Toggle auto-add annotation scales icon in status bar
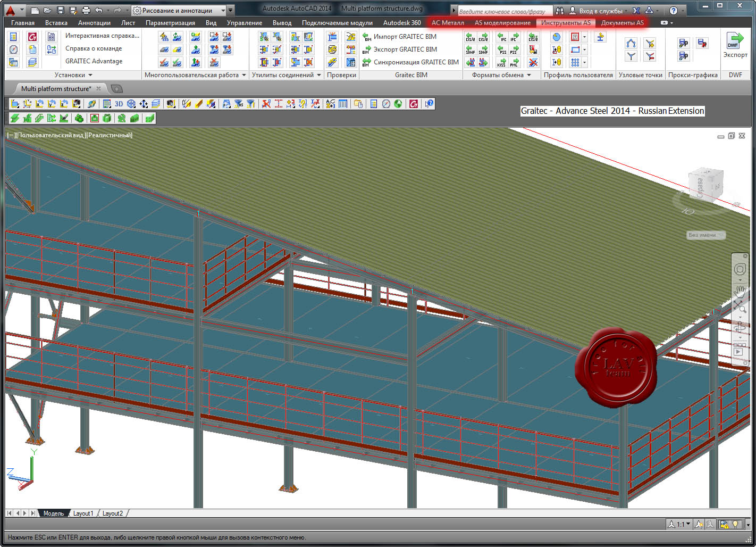Screen dimensions: 756x547 [711, 524]
